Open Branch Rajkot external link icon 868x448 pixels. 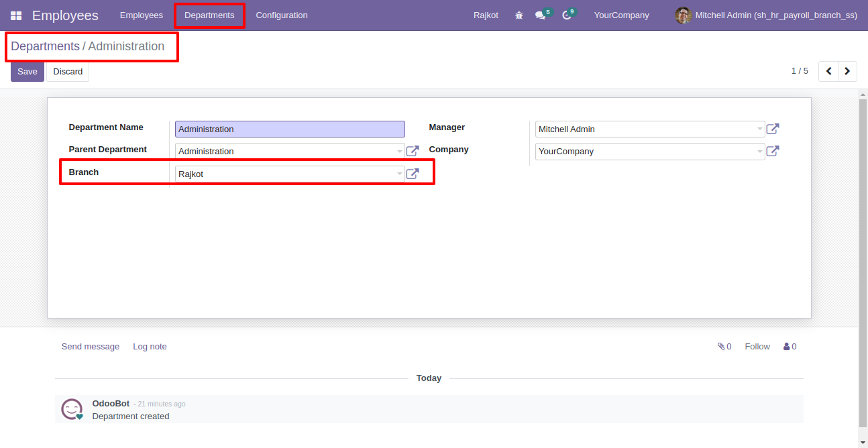(413, 174)
